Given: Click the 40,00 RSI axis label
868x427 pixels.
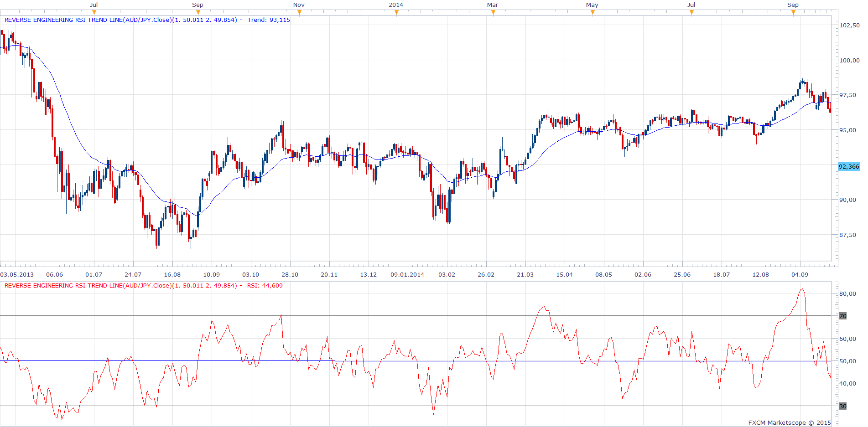Looking at the screenshot, I should [848, 383].
